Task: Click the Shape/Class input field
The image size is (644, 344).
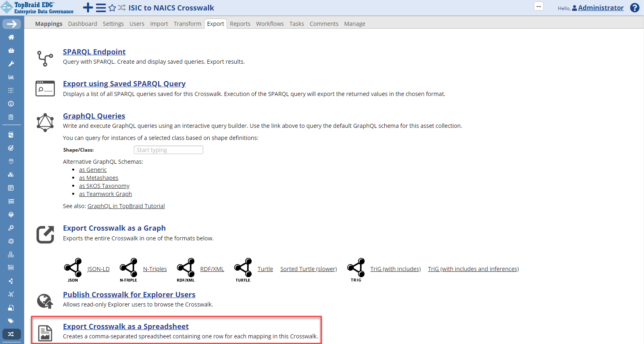Action: pyautogui.click(x=168, y=150)
